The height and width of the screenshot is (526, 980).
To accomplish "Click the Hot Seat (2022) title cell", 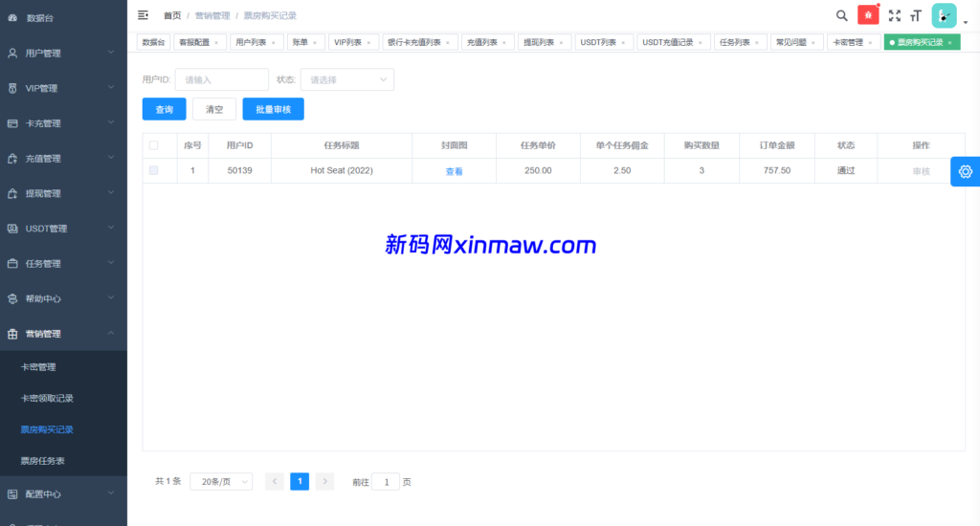I will [342, 170].
